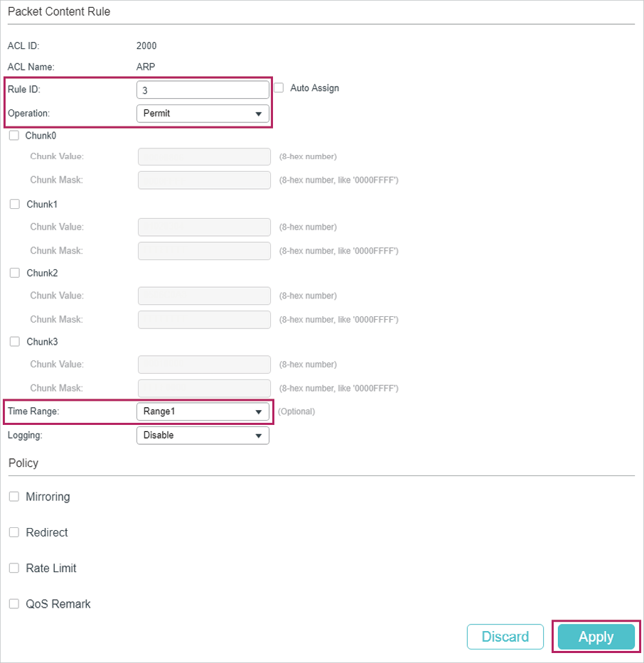Check the Chunk2 option
Screen dimensions: 644x663
point(14,273)
